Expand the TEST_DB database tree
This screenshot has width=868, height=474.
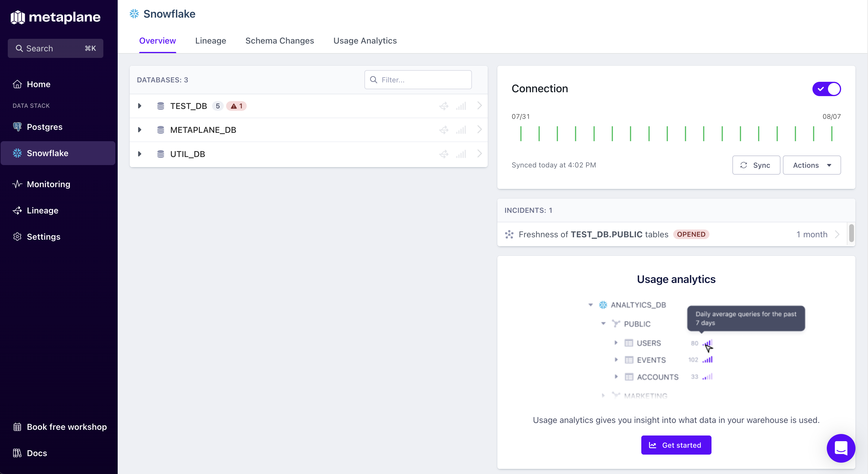pyautogui.click(x=139, y=106)
